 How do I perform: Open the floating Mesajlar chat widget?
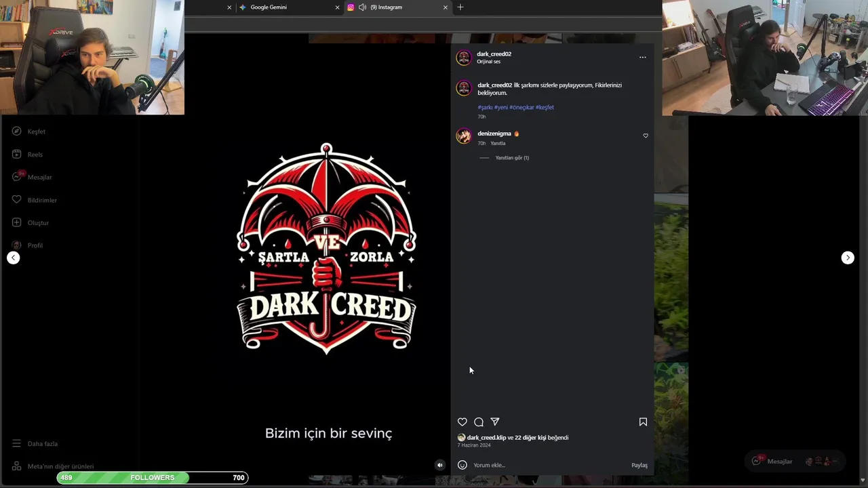tap(795, 461)
